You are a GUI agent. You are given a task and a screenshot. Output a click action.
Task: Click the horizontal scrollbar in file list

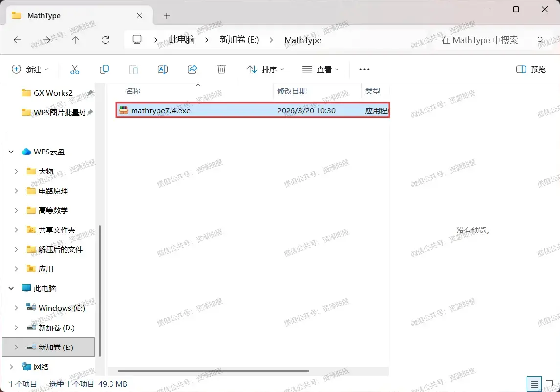coord(213,371)
